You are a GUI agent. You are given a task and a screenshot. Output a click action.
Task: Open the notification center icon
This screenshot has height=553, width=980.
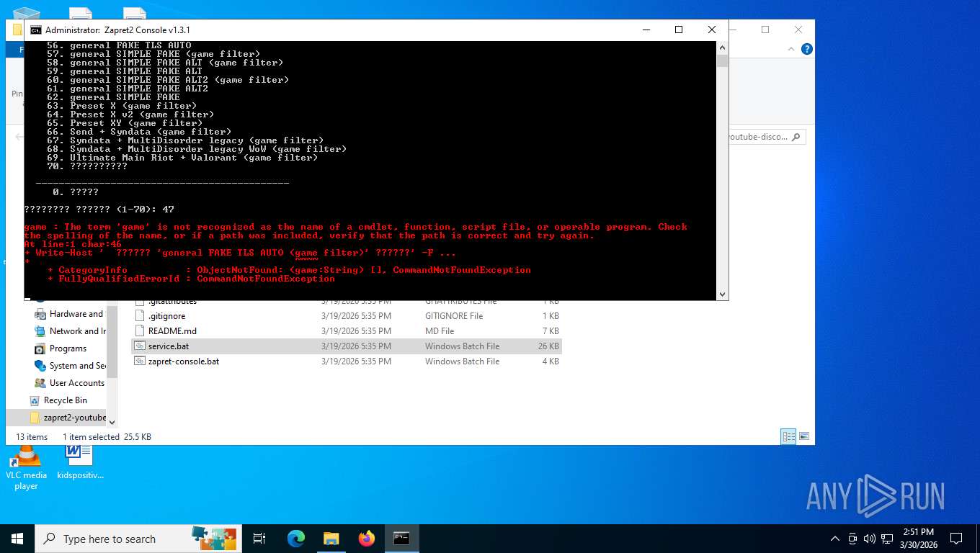click(956, 539)
